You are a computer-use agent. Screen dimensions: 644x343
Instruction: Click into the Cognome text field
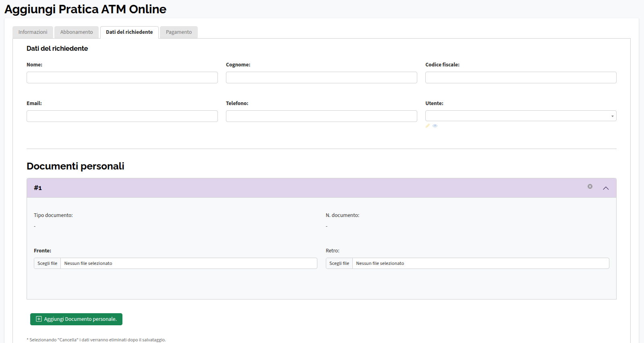coord(321,78)
